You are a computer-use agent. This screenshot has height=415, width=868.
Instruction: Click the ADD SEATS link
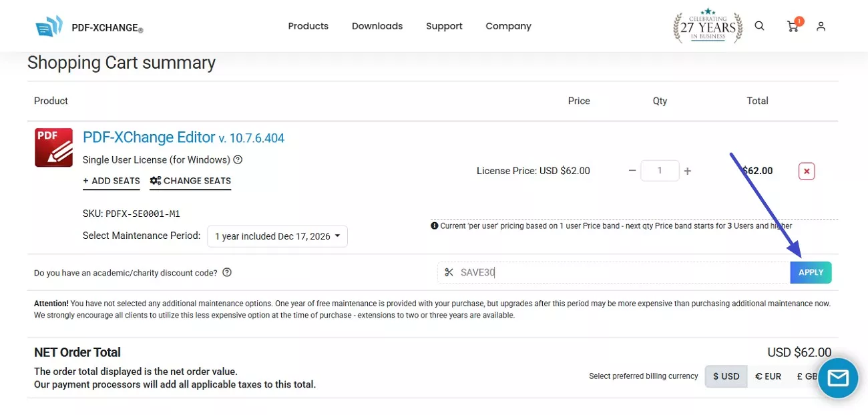[x=112, y=181]
